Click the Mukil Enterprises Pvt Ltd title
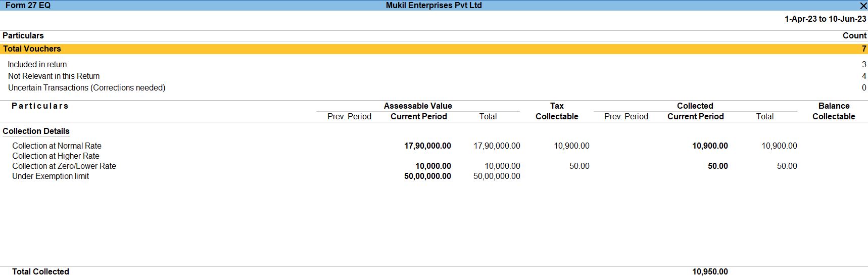868x277 pixels. click(x=433, y=5)
